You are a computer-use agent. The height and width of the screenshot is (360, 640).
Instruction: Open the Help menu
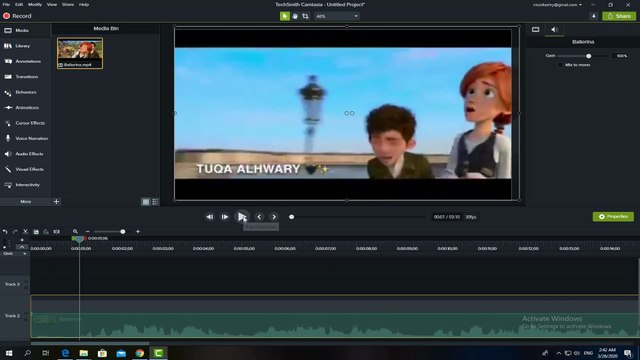pyautogui.click(x=84, y=4)
